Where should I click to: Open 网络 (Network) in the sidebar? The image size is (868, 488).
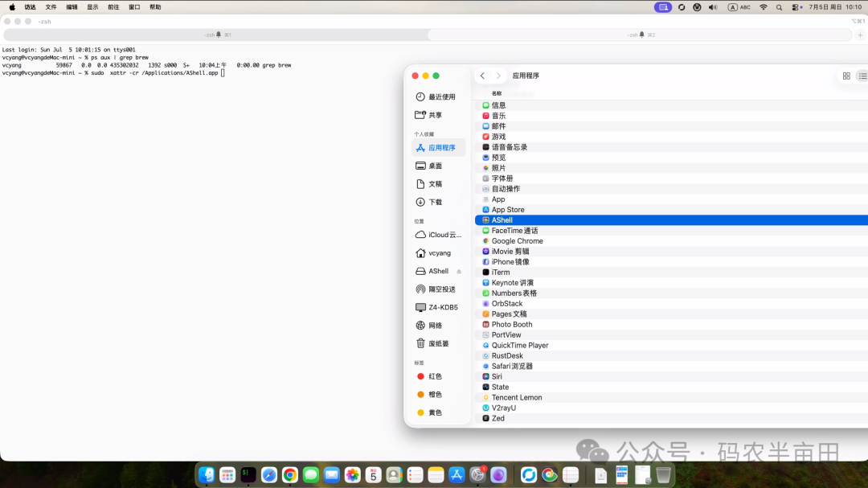428,326
